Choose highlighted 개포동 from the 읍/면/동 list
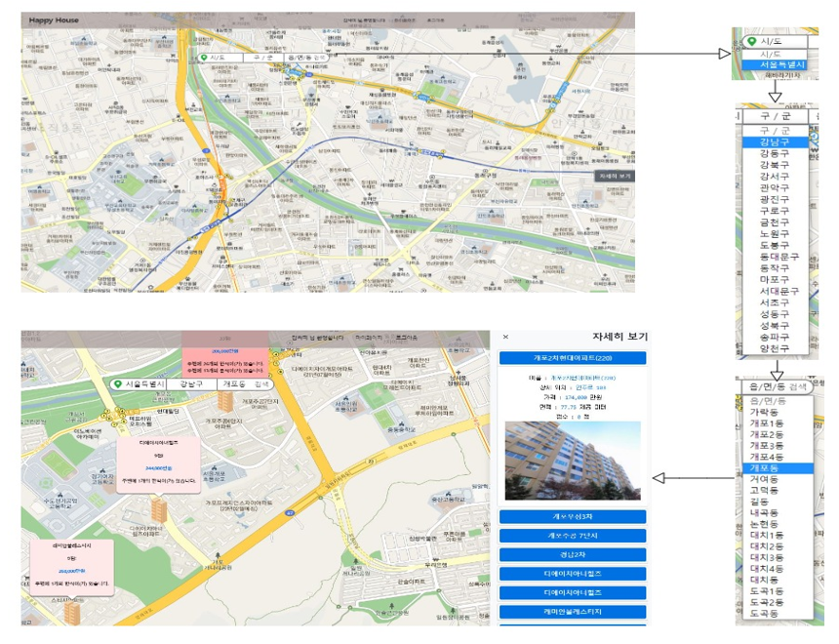The image size is (839, 644). [777, 468]
